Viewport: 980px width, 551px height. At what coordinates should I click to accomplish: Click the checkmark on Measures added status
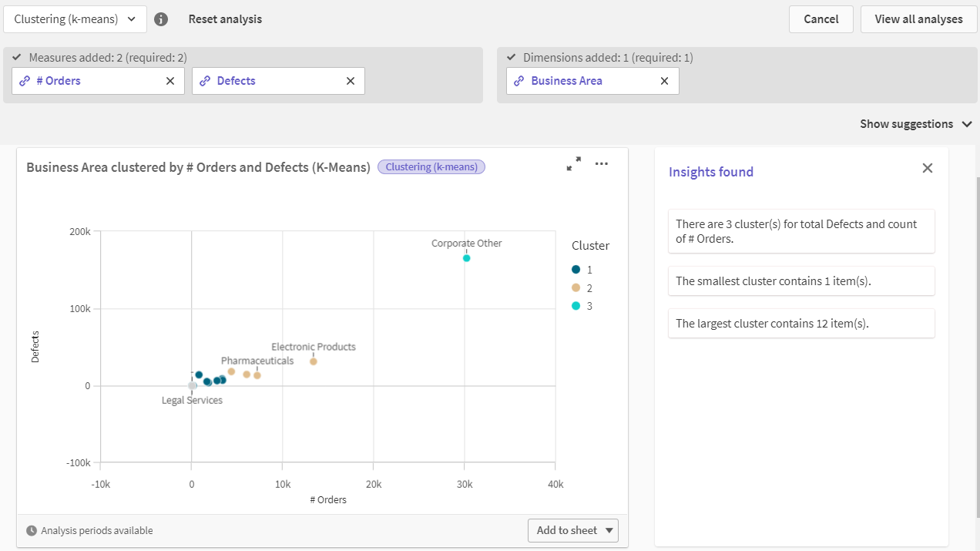[17, 57]
